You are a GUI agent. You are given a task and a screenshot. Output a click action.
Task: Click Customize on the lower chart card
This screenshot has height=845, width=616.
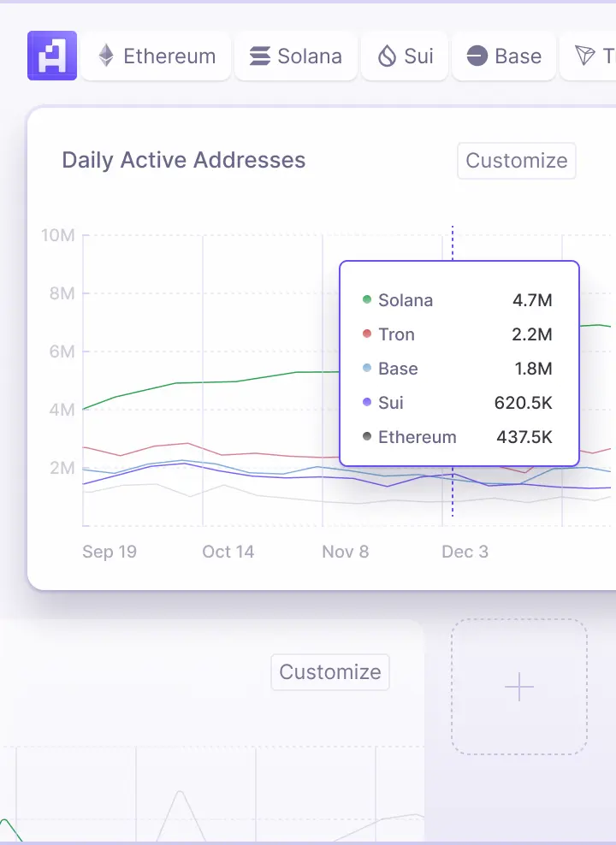(330, 672)
